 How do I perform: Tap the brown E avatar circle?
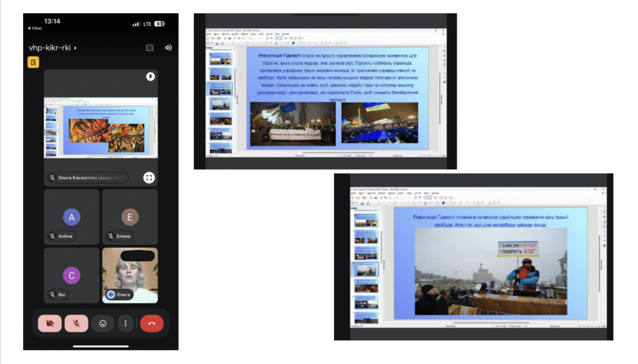click(130, 217)
